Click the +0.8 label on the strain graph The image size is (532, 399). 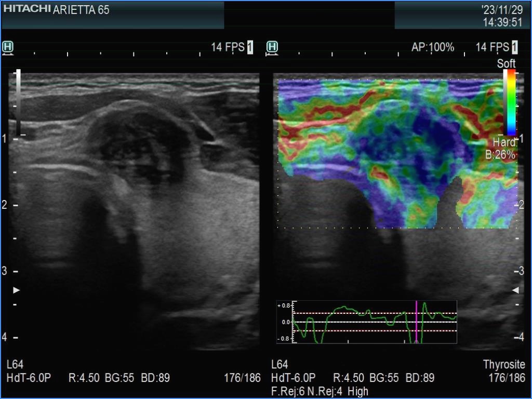(284, 305)
